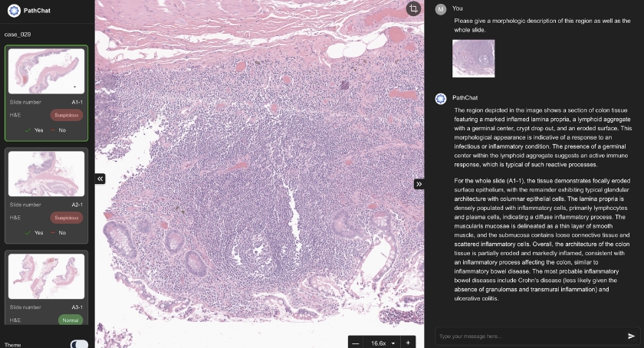Click the PathChat bot avatar in chat
644x348 pixels.
click(441, 99)
